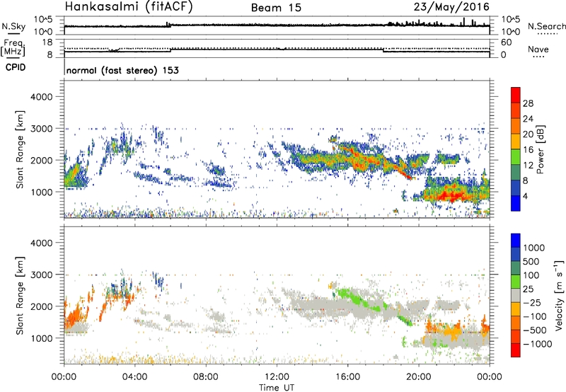Click the 'Nave' legend label
The image size is (566, 392).
coord(538,50)
